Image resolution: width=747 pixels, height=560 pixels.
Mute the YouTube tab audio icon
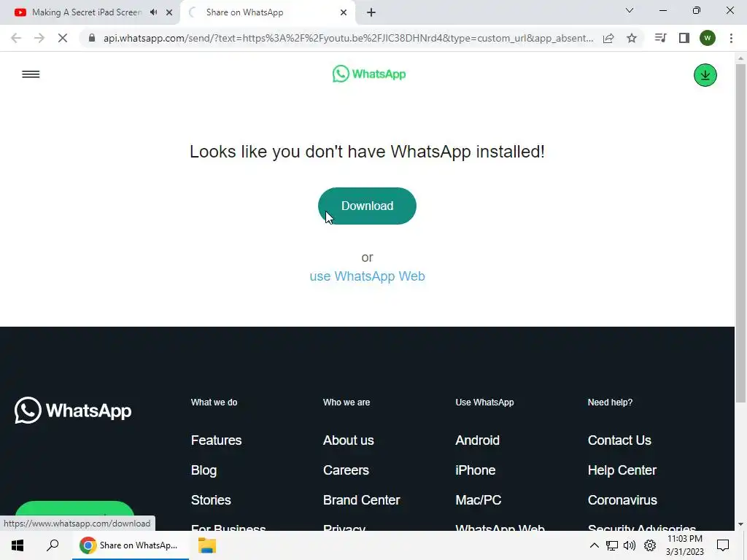153,12
